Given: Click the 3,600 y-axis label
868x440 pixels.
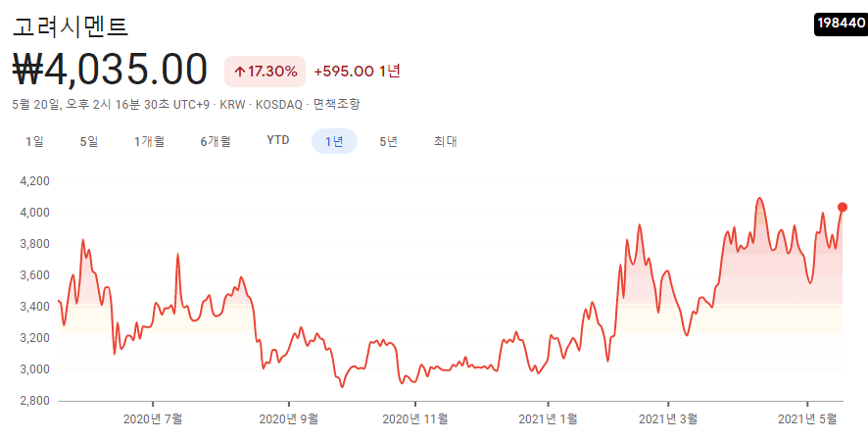Looking at the screenshot, I should [x=35, y=275].
